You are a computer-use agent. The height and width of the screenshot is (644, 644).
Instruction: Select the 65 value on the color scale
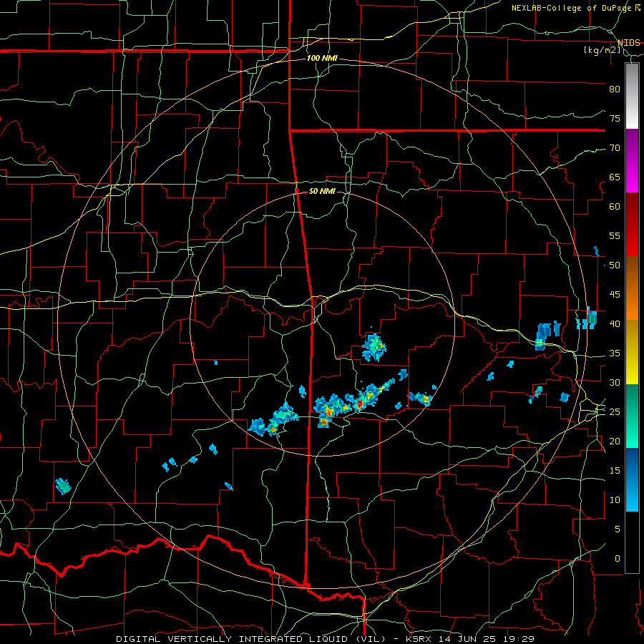tap(615, 177)
